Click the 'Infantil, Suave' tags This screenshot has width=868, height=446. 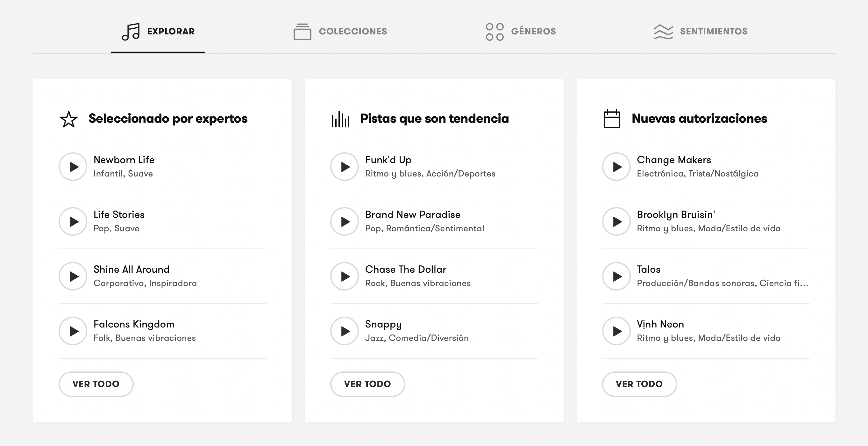click(123, 174)
